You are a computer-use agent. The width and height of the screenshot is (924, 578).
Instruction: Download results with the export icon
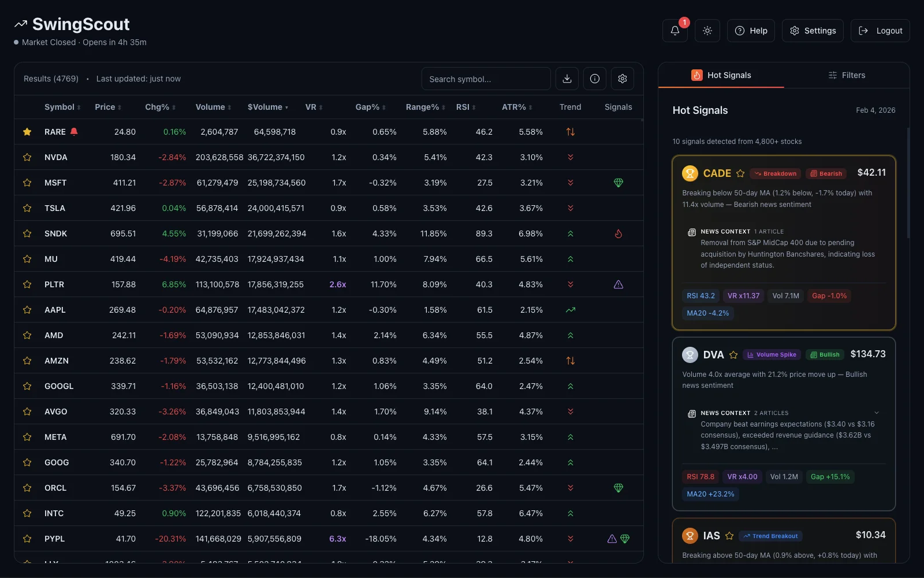tap(567, 79)
